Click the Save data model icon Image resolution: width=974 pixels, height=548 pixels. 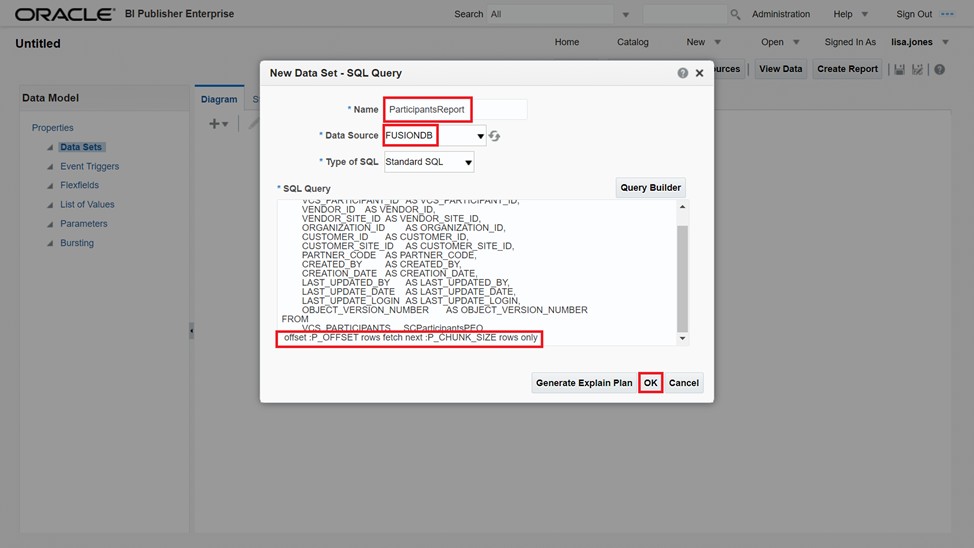pyautogui.click(x=899, y=70)
